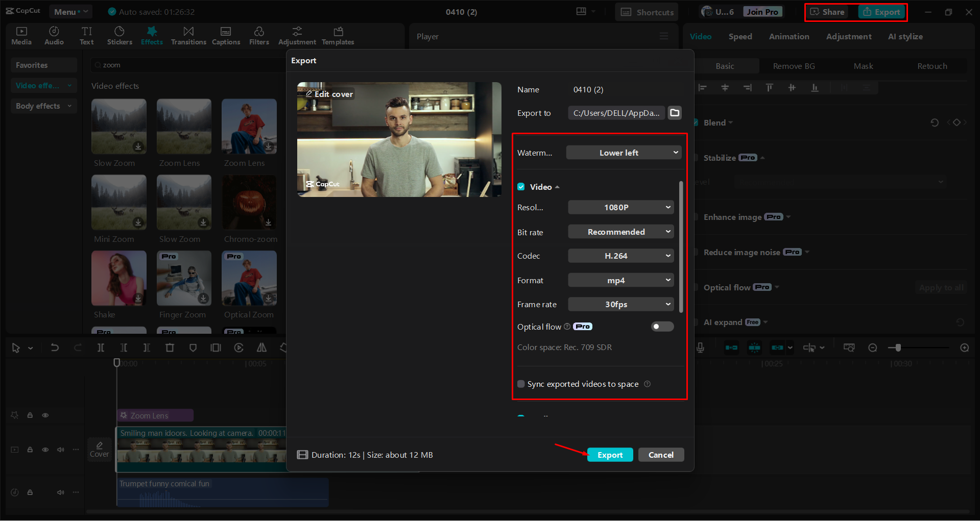This screenshot has height=521, width=980.
Task: Open the Frame rate dropdown
Action: [620, 304]
